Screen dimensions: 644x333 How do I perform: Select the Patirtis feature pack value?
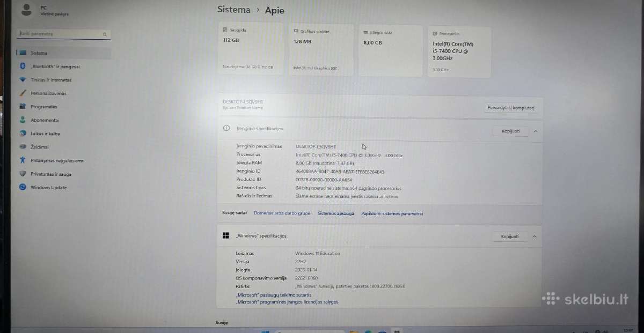click(350, 286)
